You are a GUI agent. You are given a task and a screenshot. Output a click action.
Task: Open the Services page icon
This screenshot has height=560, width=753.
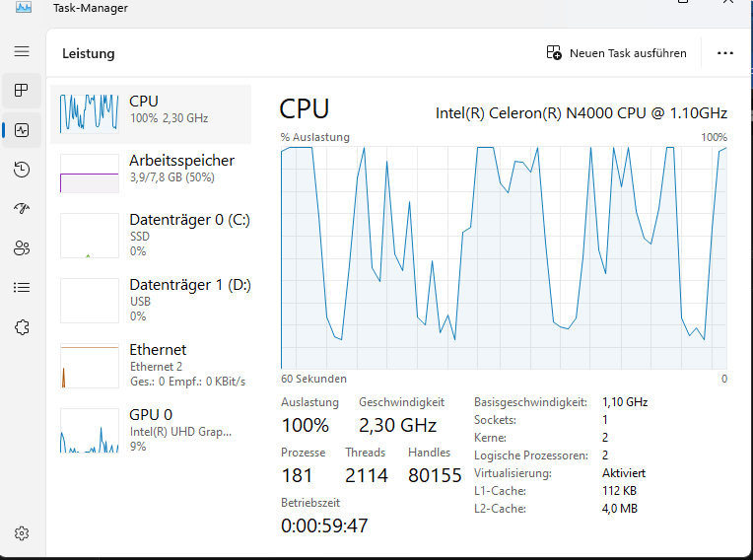[x=22, y=327]
